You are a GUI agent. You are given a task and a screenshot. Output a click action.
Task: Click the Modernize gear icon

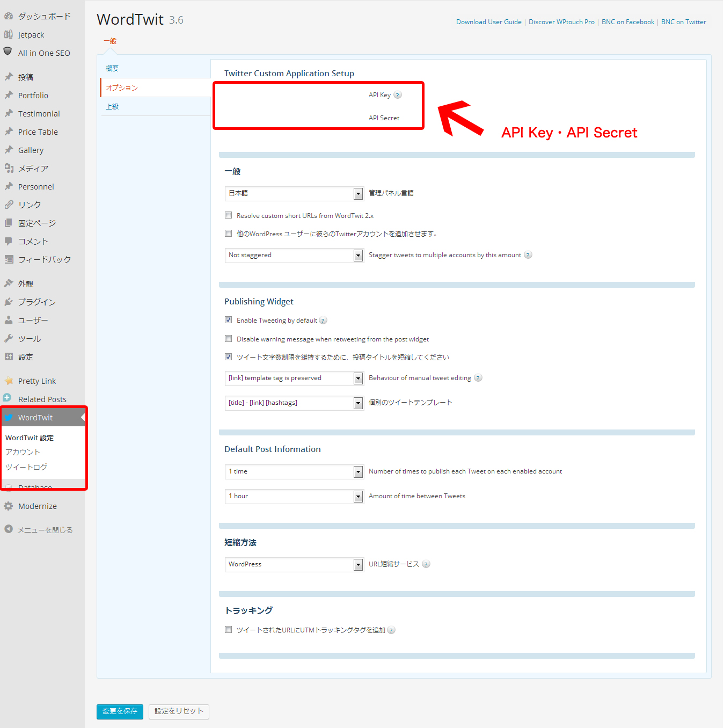[9, 506]
